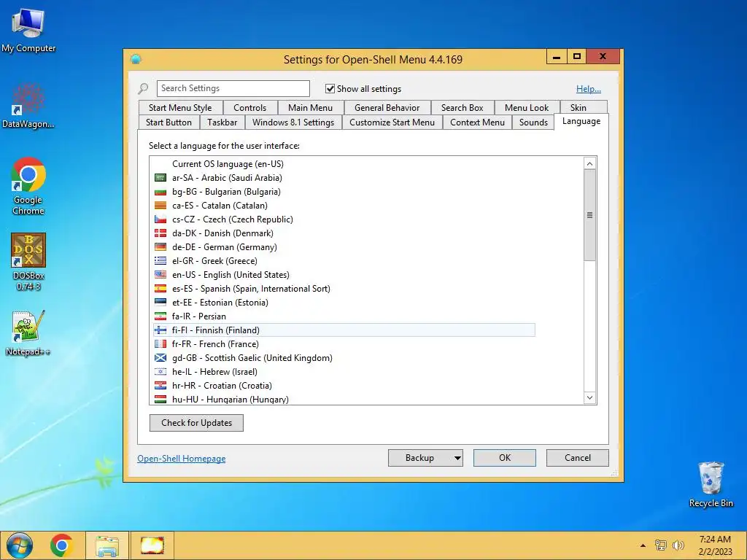Open the Start Button tab
This screenshot has height=560, width=747.
[x=169, y=122]
